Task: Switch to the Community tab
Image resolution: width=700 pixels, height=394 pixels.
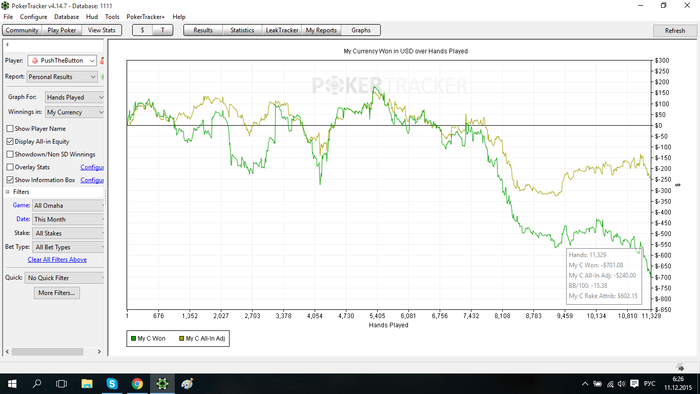Action: (22, 30)
